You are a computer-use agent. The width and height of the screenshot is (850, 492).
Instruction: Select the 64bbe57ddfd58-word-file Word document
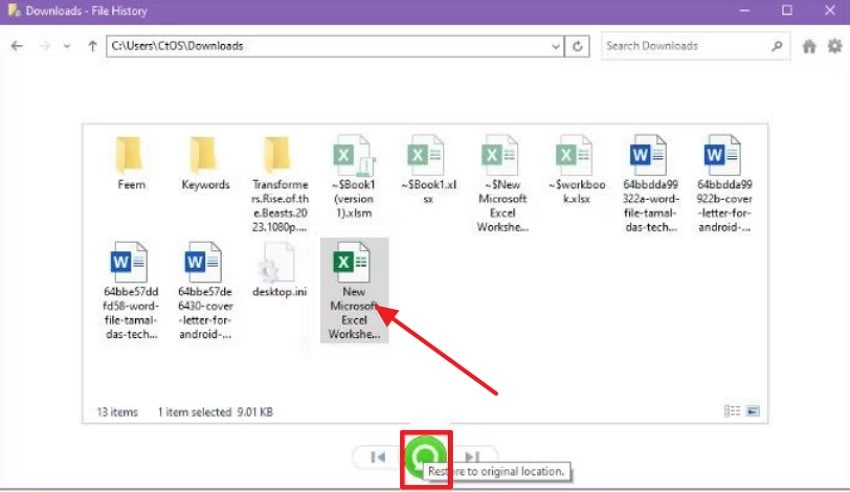pyautogui.click(x=131, y=291)
